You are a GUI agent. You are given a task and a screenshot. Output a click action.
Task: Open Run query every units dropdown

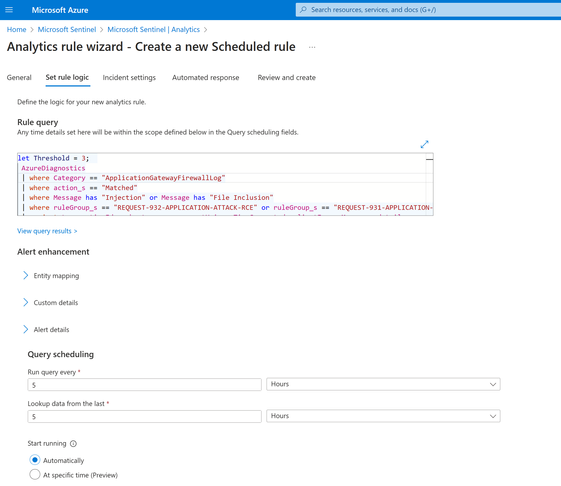tap(383, 384)
